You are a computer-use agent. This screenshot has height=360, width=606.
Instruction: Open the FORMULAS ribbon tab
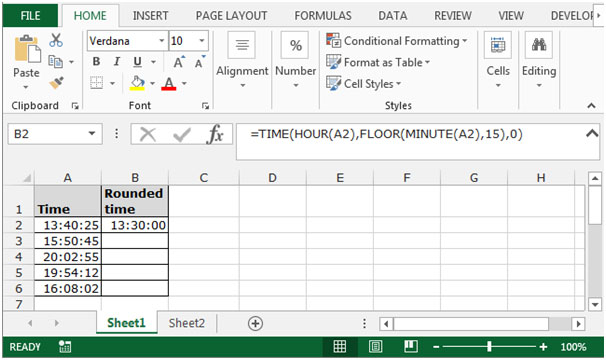click(x=323, y=16)
